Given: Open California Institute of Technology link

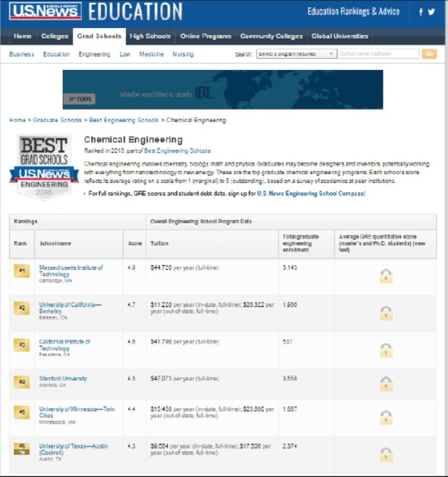Looking at the screenshot, I should pyautogui.click(x=64, y=345).
